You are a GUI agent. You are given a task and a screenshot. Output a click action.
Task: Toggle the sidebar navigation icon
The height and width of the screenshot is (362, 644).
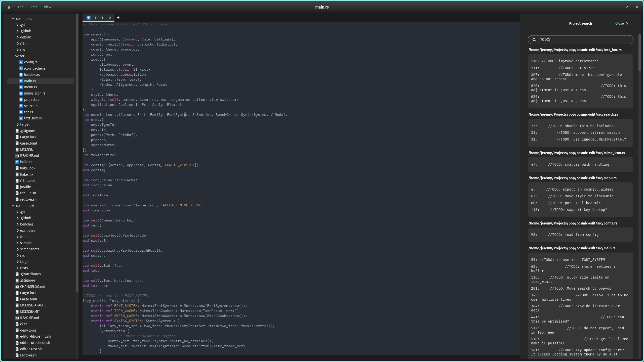(x=9, y=7)
